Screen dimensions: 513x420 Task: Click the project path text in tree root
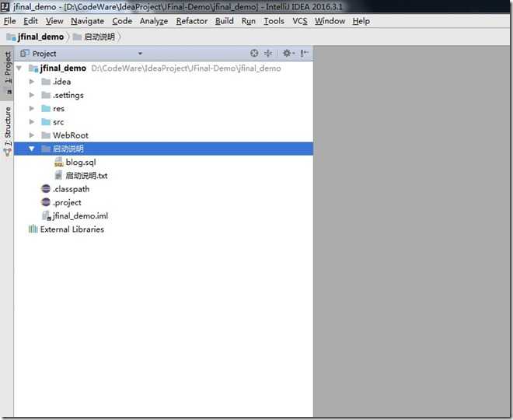click(x=186, y=68)
